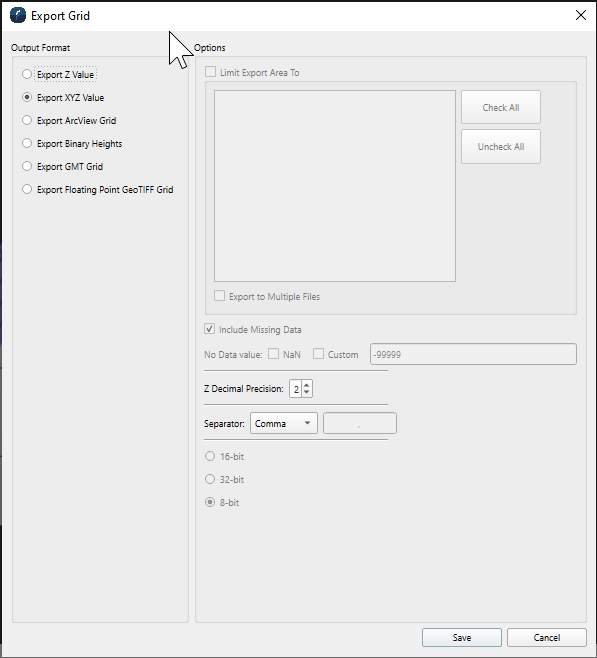Image resolution: width=597 pixels, height=658 pixels.
Task: Toggle the Include Missing Data checkbox
Action: (209, 329)
